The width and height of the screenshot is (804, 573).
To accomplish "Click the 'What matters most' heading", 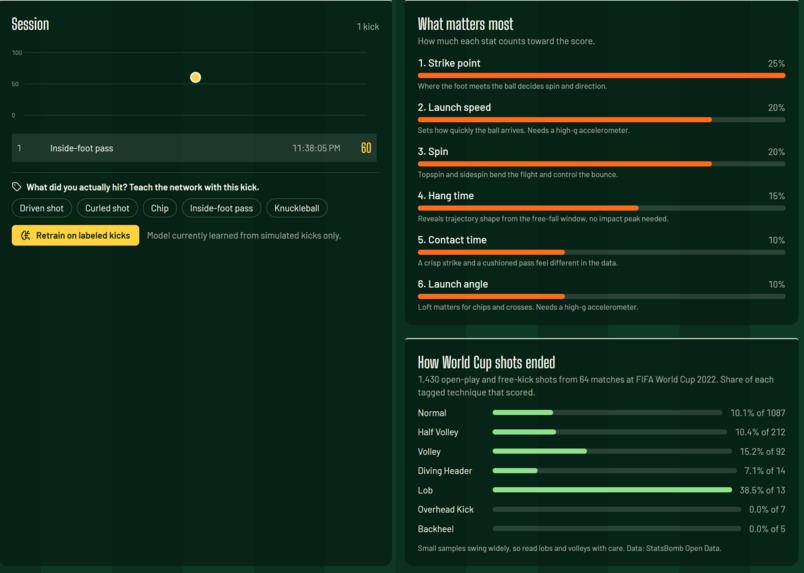I will click(465, 24).
